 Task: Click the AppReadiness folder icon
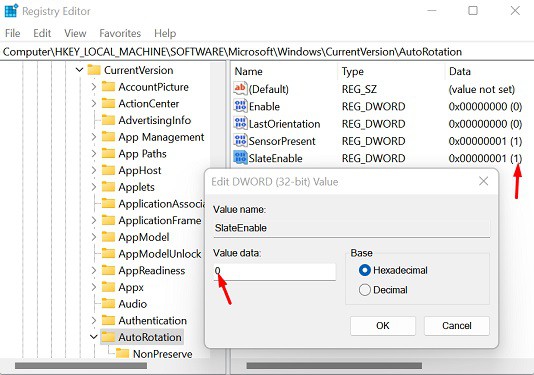tap(108, 270)
